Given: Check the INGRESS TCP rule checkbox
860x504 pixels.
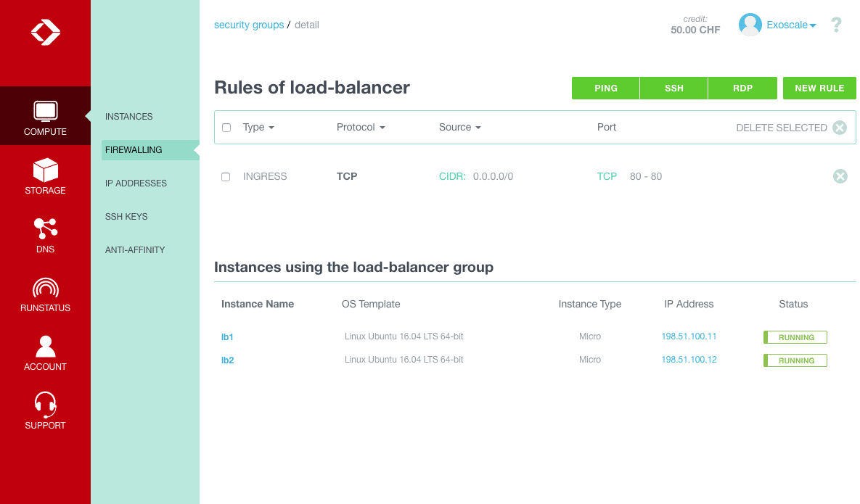Looking at the screenshot, I should pyautogui.click(x=226, y=176).
